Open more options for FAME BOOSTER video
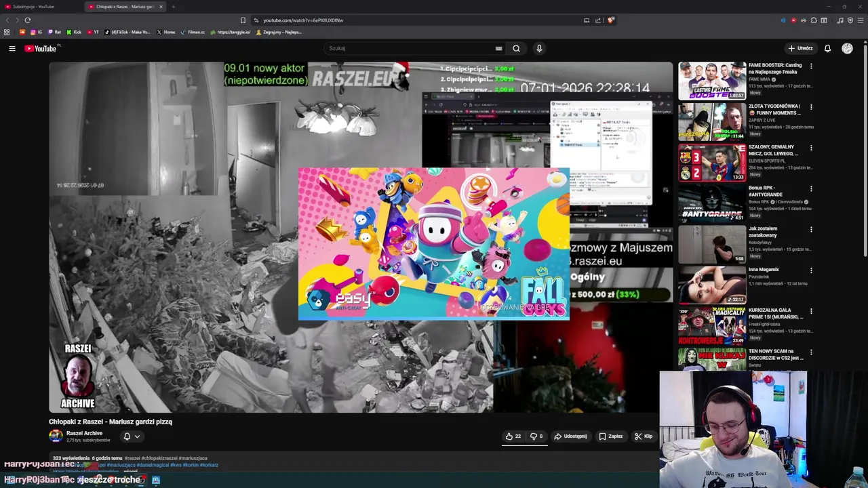The height and width of the screenshot is (488, 868). pyautogui.click(x=811, y=66)
